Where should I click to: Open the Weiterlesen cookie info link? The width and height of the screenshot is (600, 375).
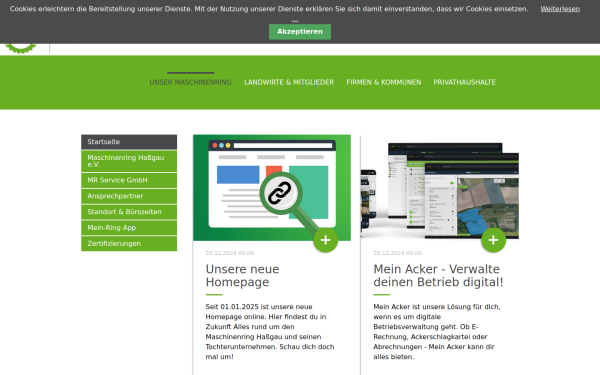coord(560,9)
